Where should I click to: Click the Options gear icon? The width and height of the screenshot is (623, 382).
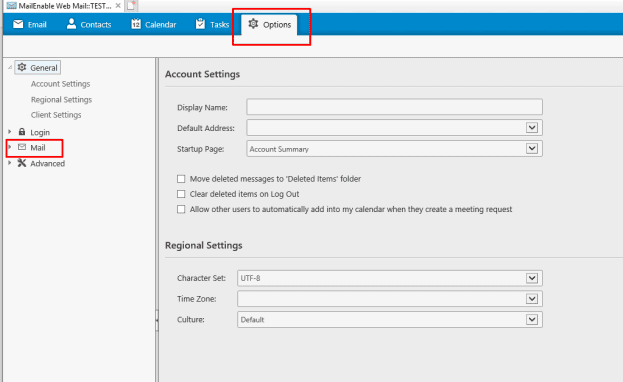pyautogui.click(x=253, y=24)
